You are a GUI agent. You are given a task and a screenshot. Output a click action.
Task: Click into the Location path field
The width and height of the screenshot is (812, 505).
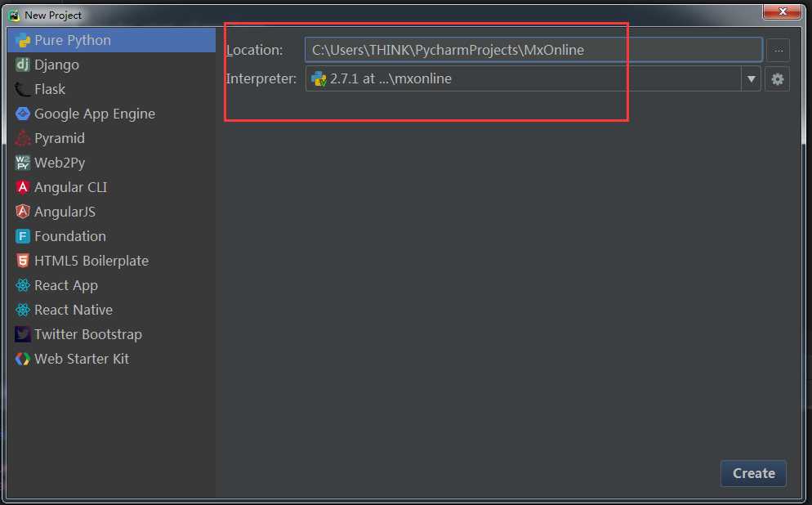(533, 50)
